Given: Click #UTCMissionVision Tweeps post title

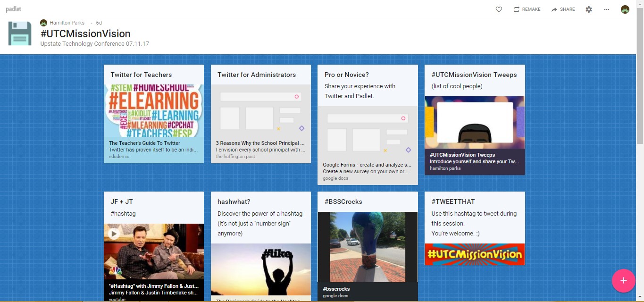Looking at the screenshot, I should [x=474, y=75].
